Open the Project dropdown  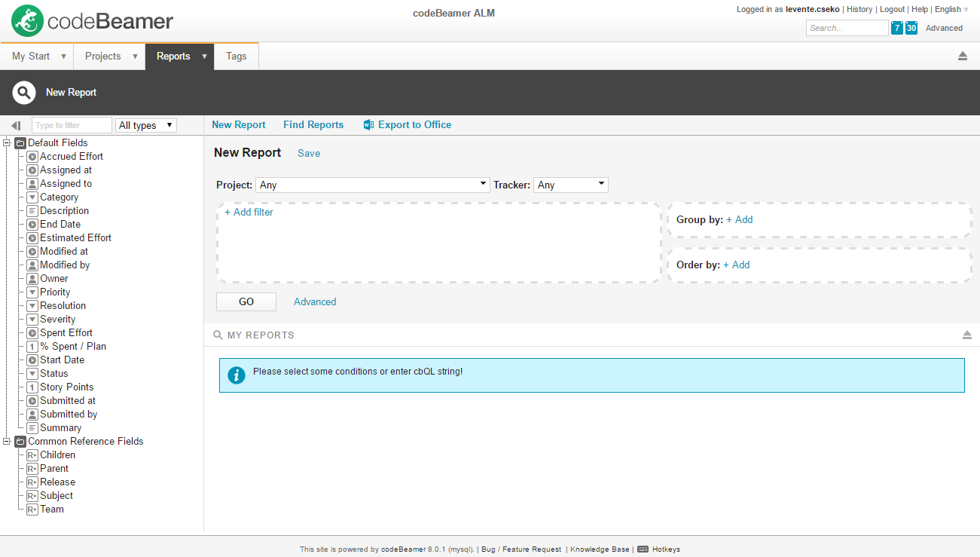click(373, 185)
